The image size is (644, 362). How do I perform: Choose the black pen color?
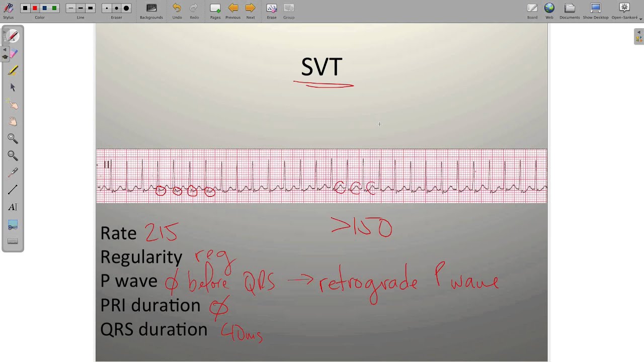click(25, 8)
